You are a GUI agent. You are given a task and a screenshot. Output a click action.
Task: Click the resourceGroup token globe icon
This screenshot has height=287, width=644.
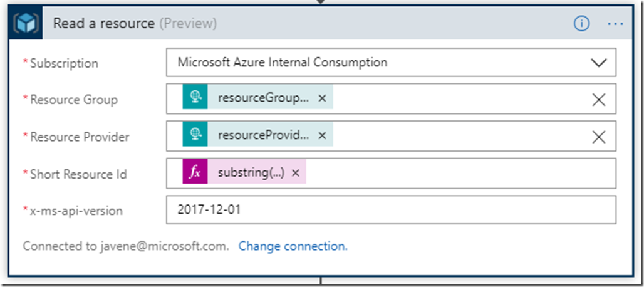pos(195,98)
